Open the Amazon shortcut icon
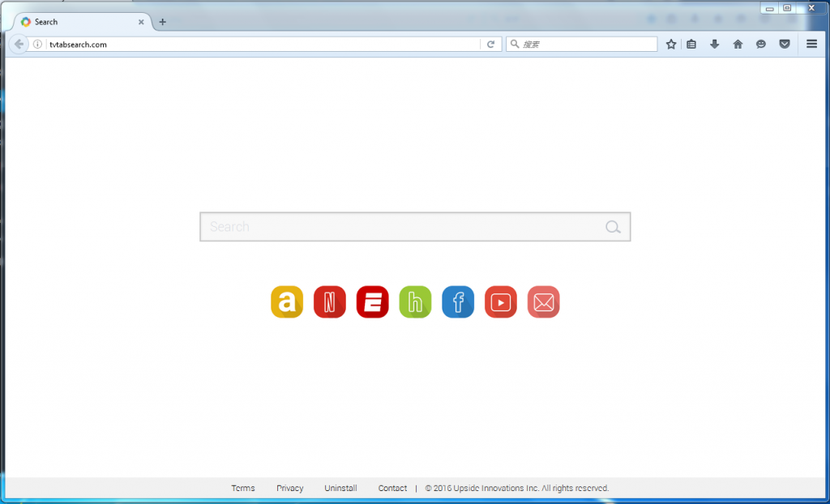 click(287, 301)
